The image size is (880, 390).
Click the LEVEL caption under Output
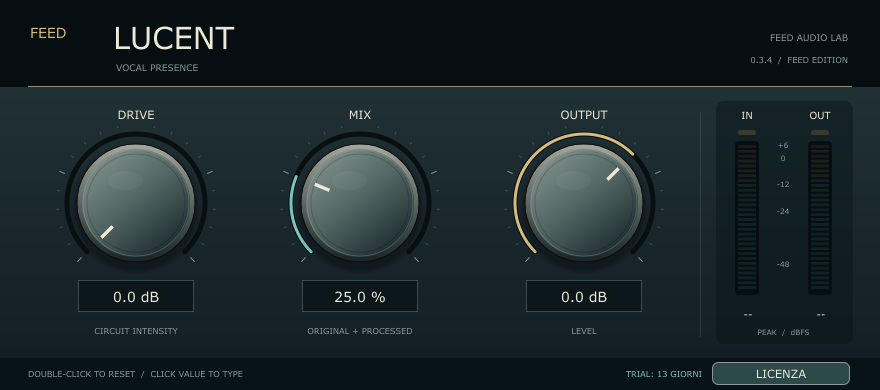[x=584, y=331]
